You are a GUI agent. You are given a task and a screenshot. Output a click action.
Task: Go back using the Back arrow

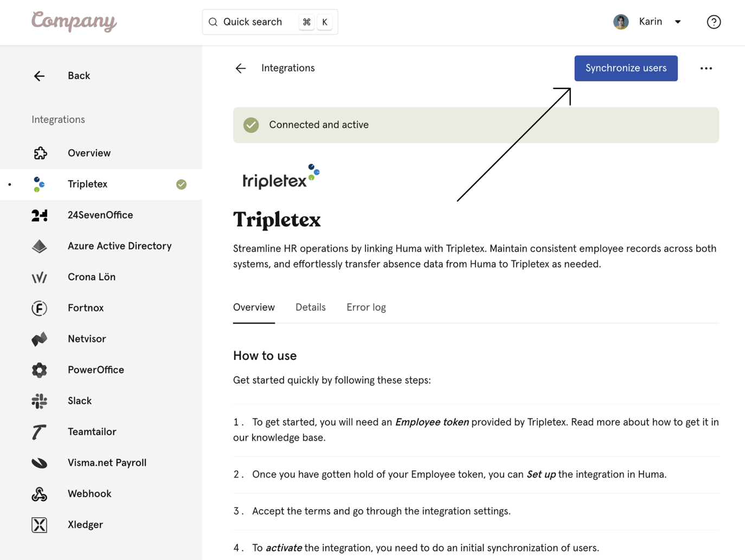[39, 75]
